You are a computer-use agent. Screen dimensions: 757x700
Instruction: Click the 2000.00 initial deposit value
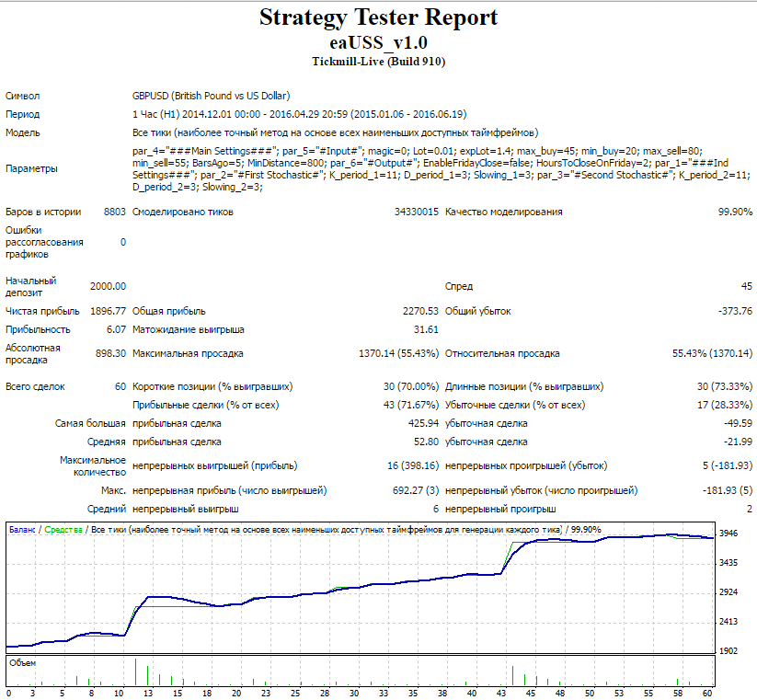pos(108,286)
